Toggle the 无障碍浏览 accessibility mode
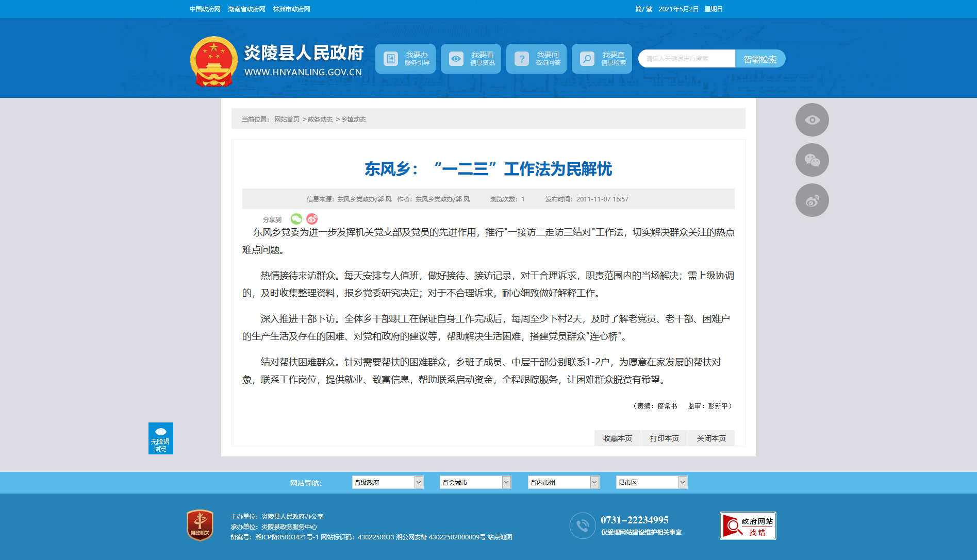This screenshot has height=560, width=977. click(161, 438)
